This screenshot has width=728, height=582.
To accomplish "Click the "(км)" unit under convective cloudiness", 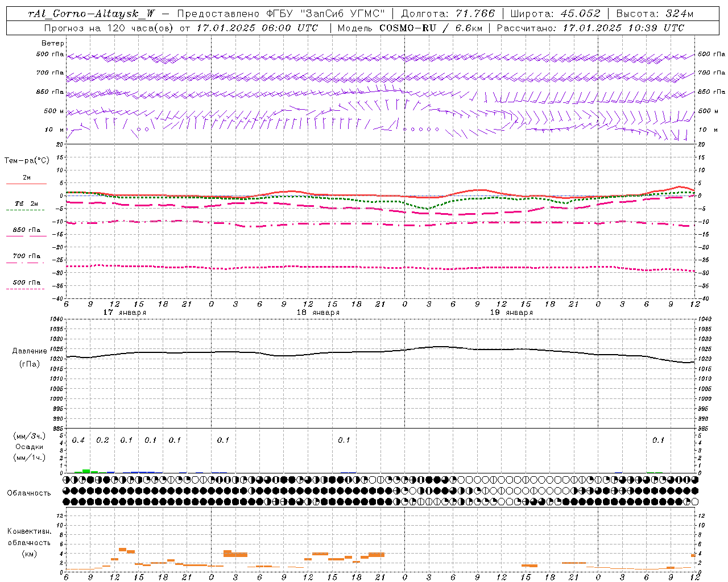I will [29, 554].
